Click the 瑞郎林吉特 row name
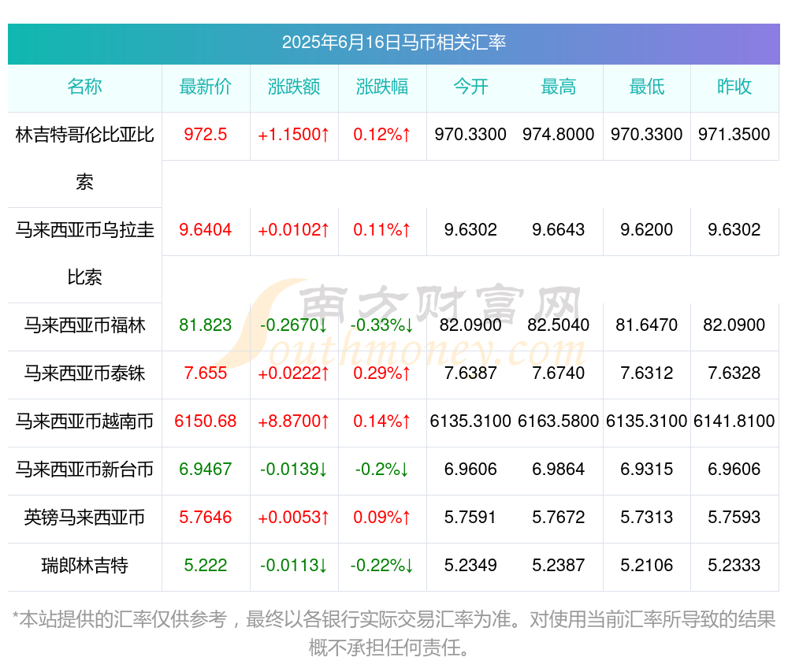Viewport: 788px width, 672px height. 84,566
